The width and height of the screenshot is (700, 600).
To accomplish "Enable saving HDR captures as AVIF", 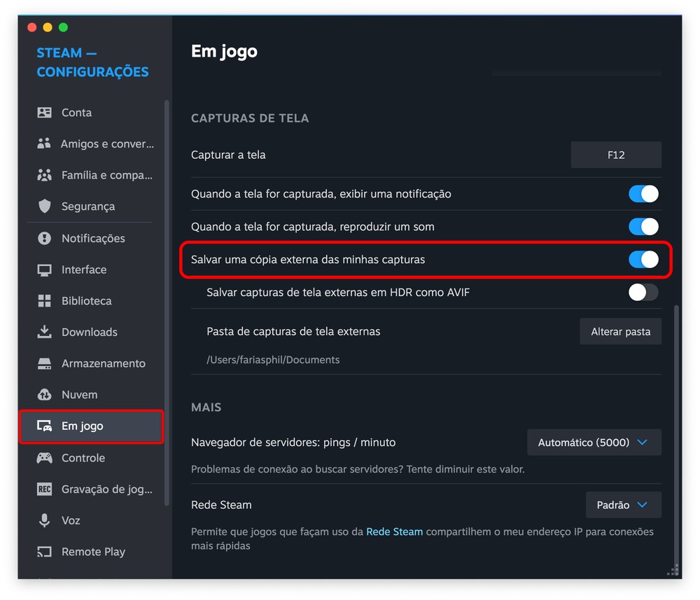I will [643, 293].
